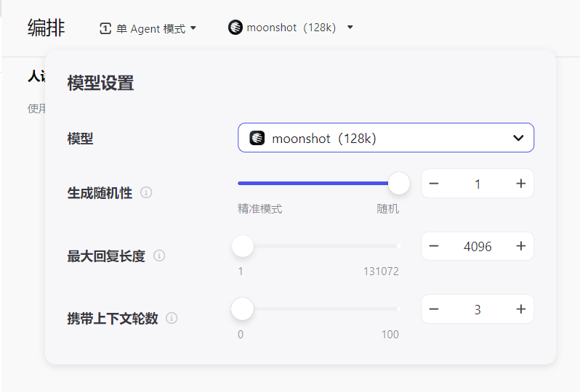The width and height of the screenshot is (580, 392).
Task: Click the 携带上下文轮数 slider handle
Action: pos(242,309)
